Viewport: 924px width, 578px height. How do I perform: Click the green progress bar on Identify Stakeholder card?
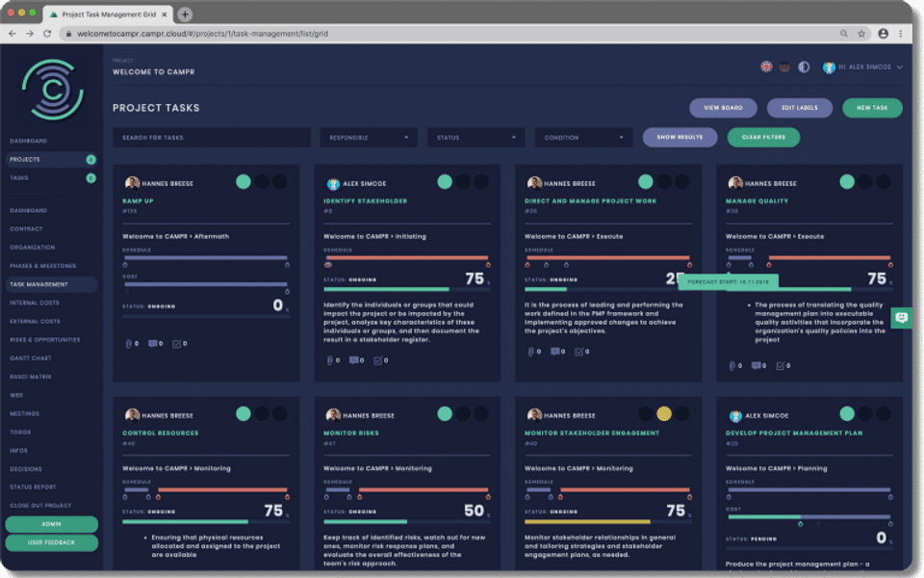point(387,289)
